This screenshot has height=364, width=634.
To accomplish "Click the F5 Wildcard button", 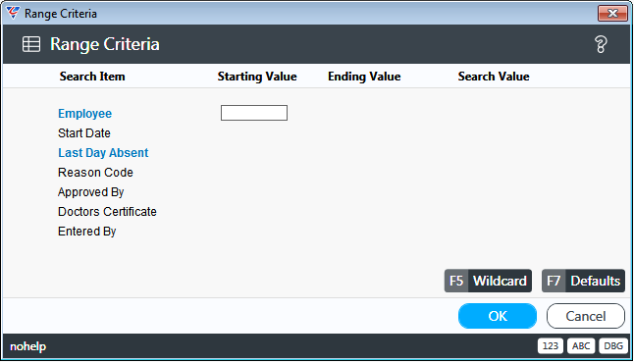I will [x=488, y=281].
